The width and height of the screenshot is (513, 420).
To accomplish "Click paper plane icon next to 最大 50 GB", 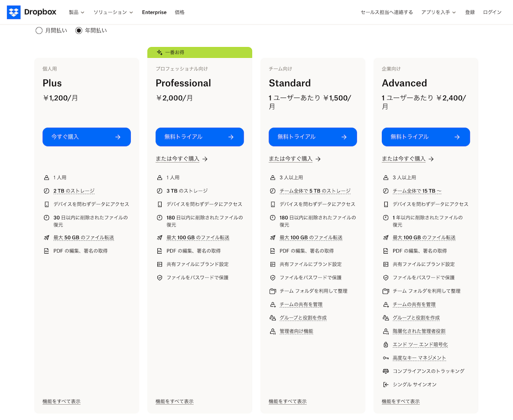I will [x=47, y=237].
